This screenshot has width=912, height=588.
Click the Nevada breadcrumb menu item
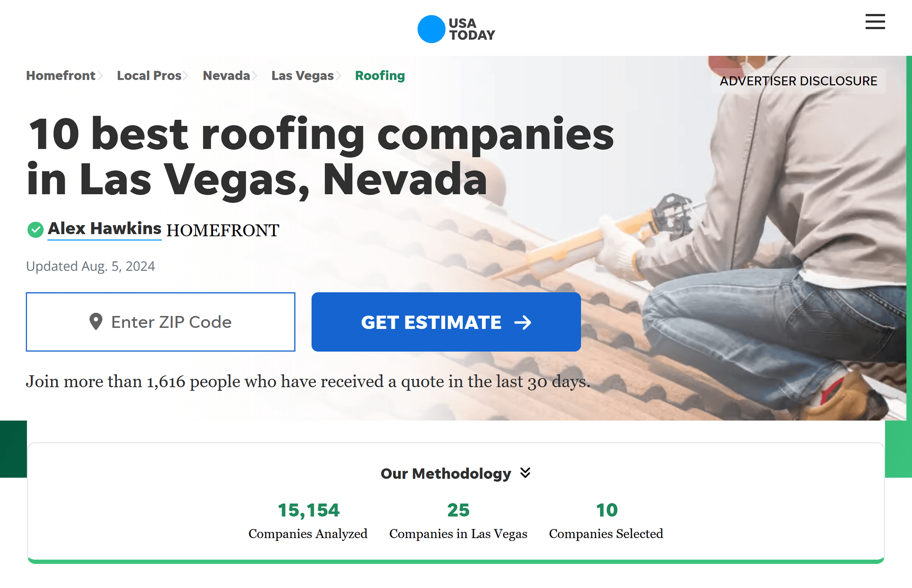coord(227,76)
